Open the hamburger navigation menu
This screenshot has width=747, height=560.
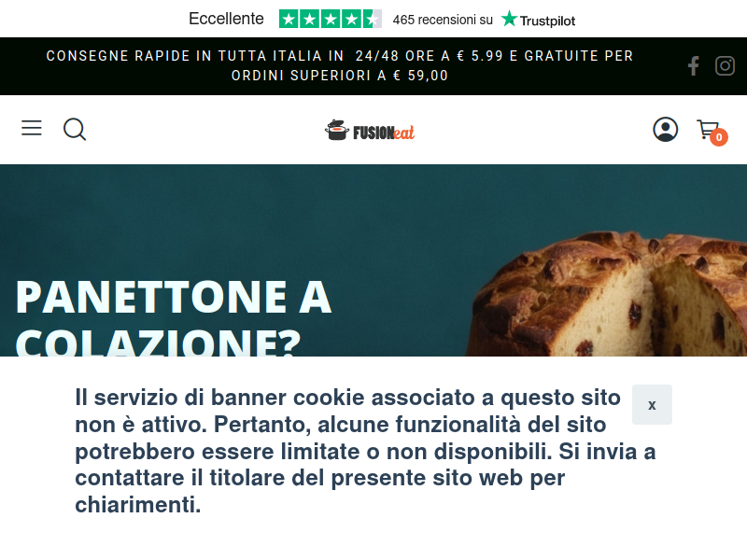point(32,128)
